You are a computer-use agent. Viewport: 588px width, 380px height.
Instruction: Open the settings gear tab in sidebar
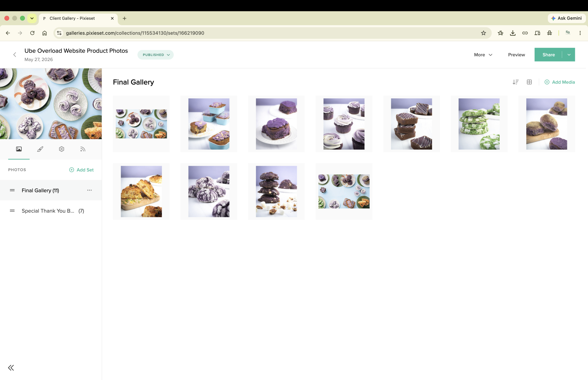click(x=62, y=149)
